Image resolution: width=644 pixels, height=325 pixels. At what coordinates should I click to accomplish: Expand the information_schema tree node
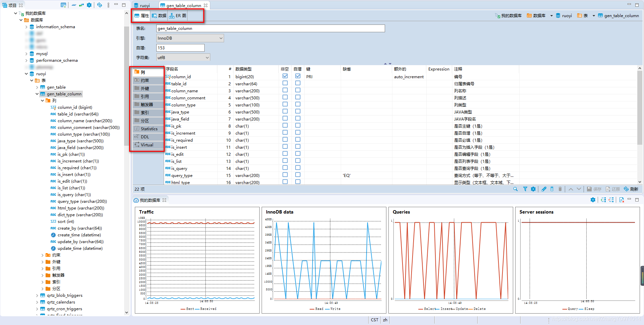coord(26,27)
